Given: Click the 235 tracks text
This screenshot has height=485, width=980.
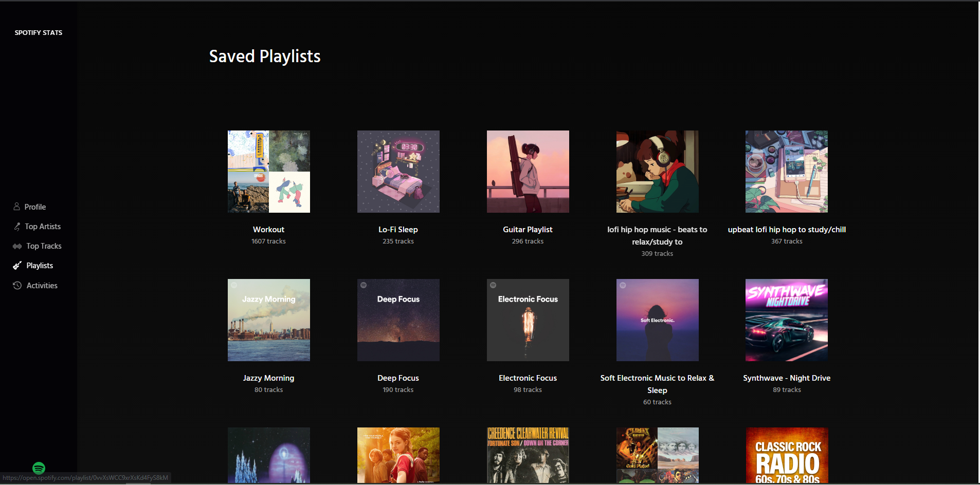Looking at the screenshot, I should tap(398, 241).
